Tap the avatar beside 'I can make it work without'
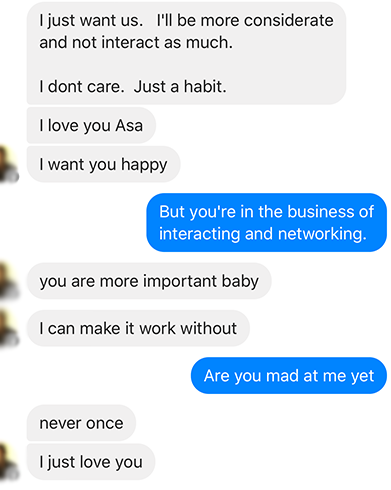This screenshot has height=490, width=391. [x=8, y=328]
